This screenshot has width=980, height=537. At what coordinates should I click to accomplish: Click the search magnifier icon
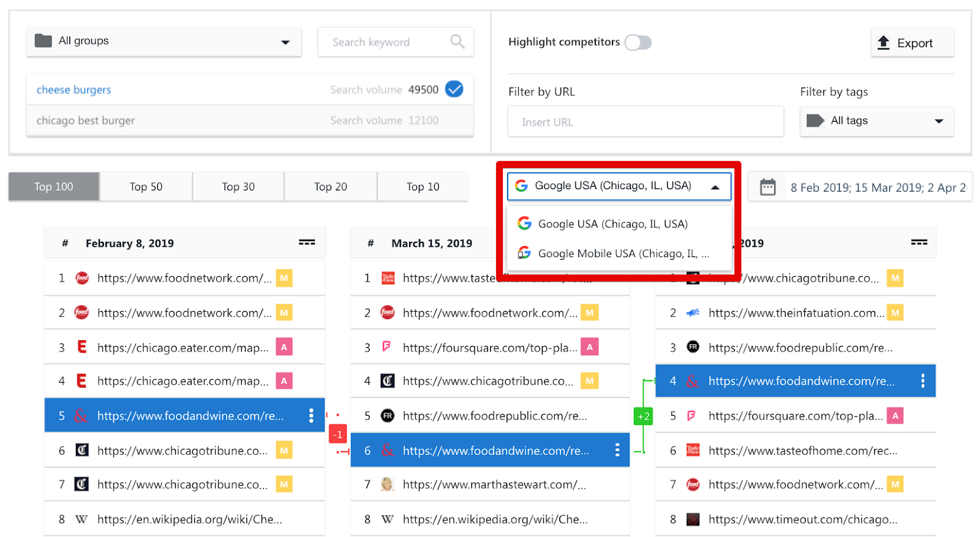pyautogui.click(x=458, y=42)
